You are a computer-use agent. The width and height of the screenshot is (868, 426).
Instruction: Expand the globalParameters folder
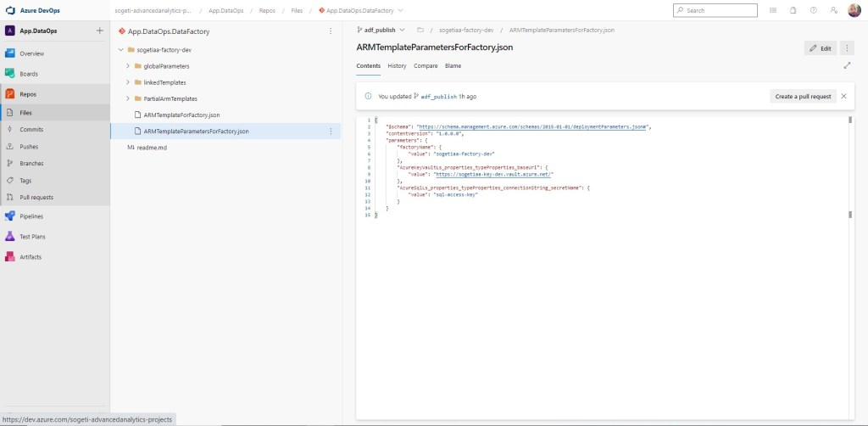[x=127, y=66]
